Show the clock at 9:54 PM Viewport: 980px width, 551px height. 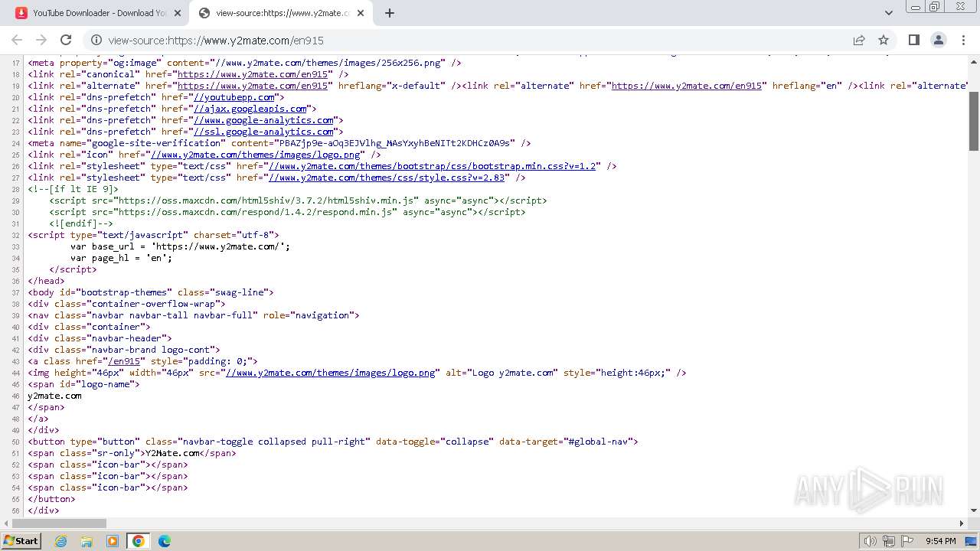(x=941, y=541)
